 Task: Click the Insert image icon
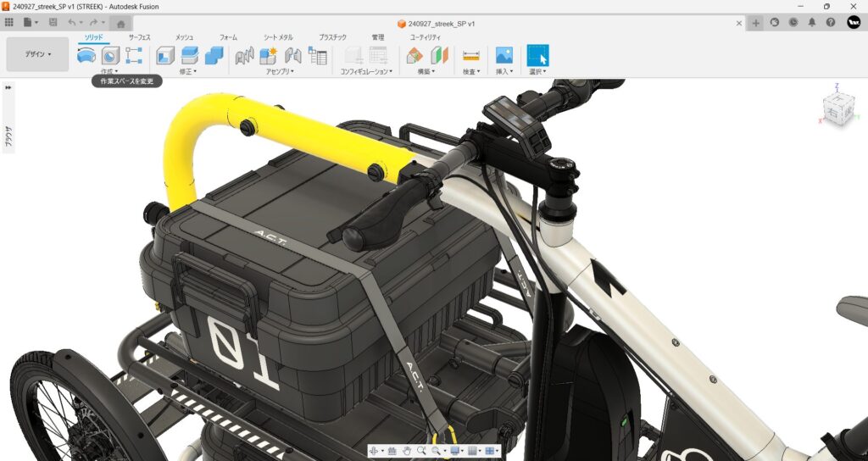click(504, 55)
